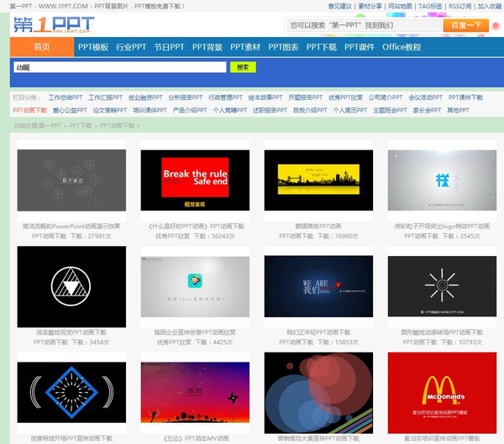Open the PPT背景 navigation item
This screenshot has width=504, height=444.
tap(207, 47)
